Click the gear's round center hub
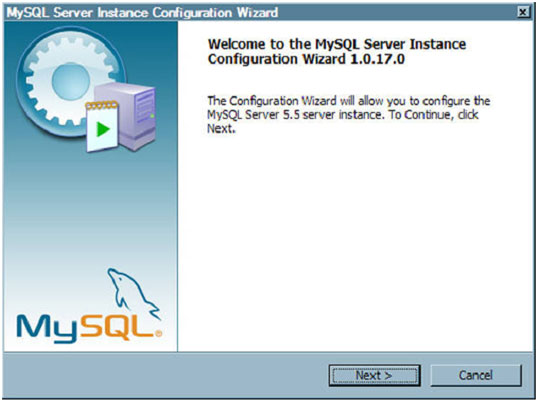 coord(71,81)
